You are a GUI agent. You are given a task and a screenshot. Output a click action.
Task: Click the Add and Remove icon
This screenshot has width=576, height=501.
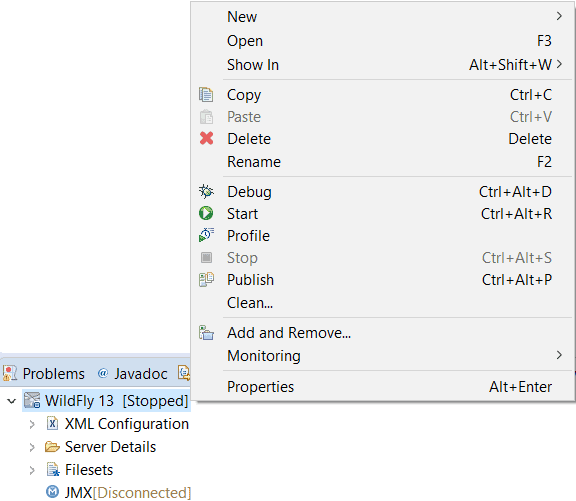206,332
